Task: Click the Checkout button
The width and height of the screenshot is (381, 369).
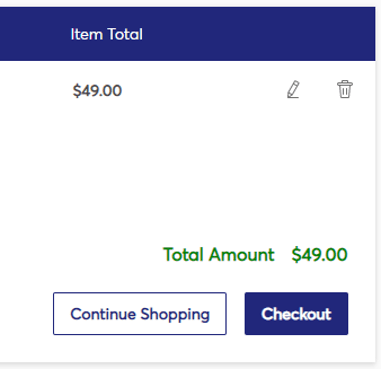Action: (296, 314)
